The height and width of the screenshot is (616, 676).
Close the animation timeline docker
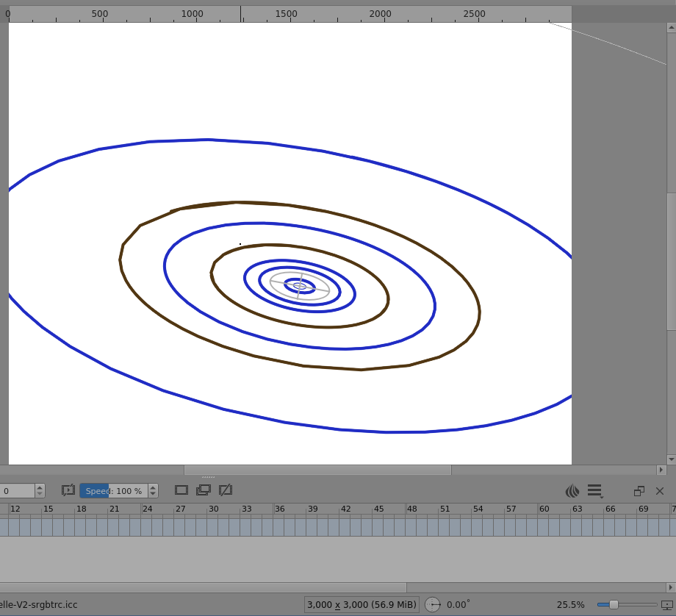pyautogui.click(x=660, y=491)
